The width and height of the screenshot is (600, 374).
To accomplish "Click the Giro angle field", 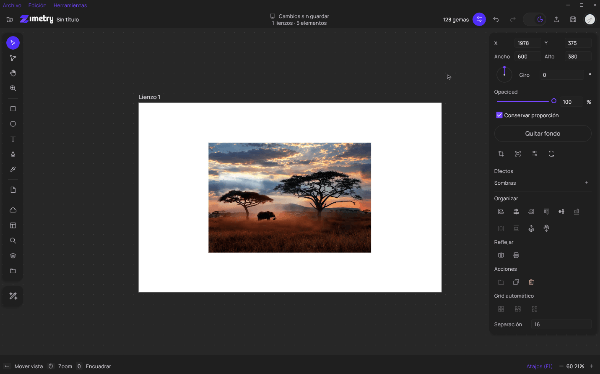I will tap(562, 75).
